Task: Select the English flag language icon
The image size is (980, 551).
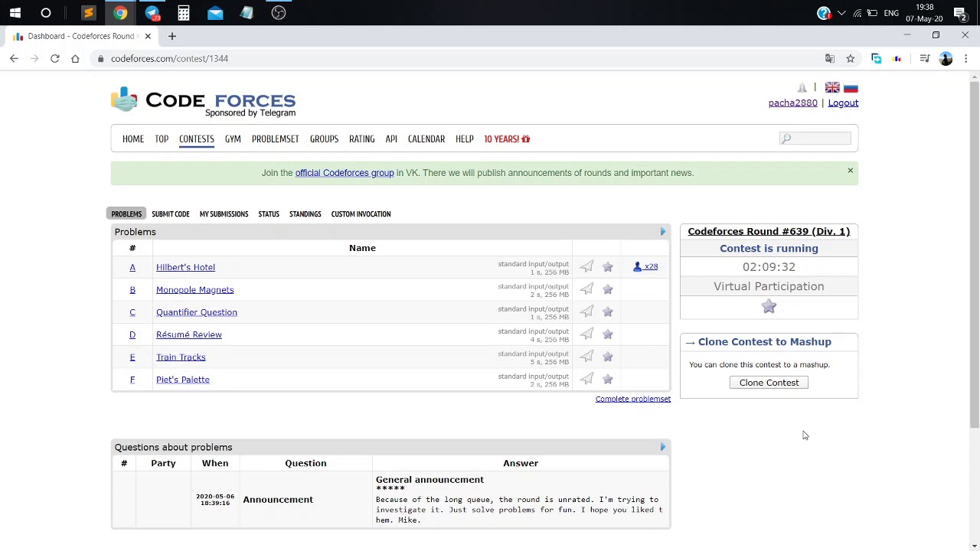Action: (x=832, y=87)
